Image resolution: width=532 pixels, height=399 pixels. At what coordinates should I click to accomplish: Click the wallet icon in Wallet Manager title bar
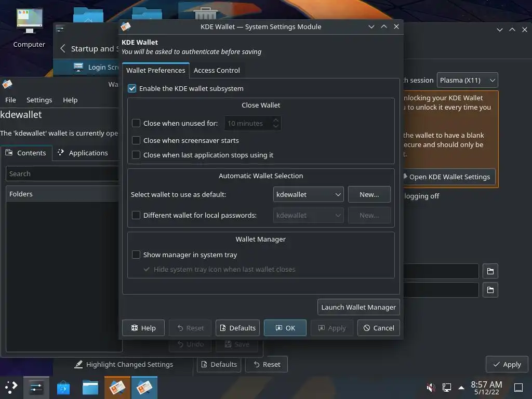7,84
